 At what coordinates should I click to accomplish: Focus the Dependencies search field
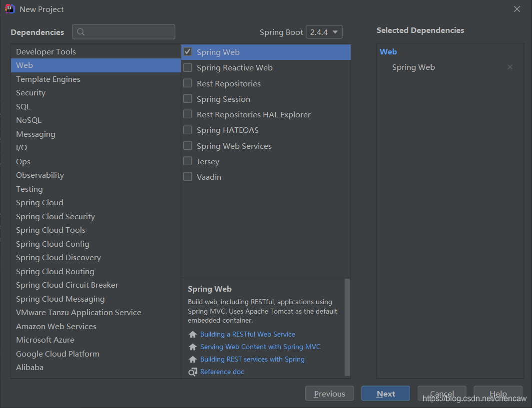(x=124, y=32)
